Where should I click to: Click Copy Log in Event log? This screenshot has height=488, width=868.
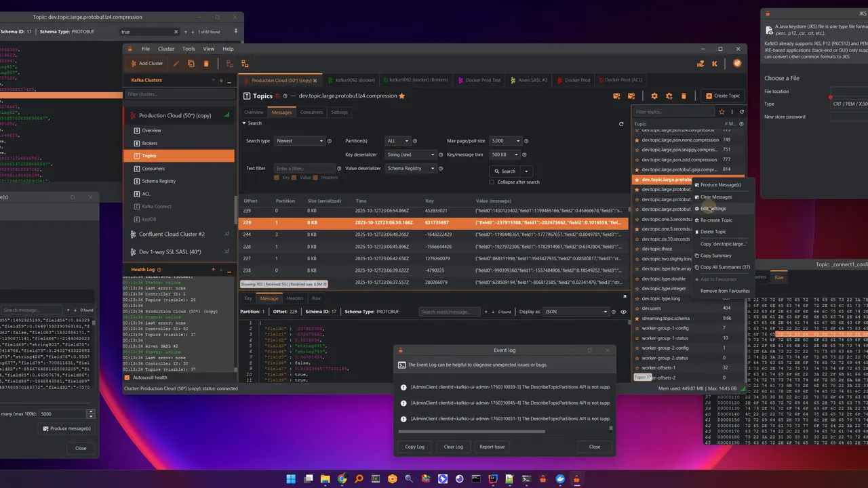click(414, 447)
